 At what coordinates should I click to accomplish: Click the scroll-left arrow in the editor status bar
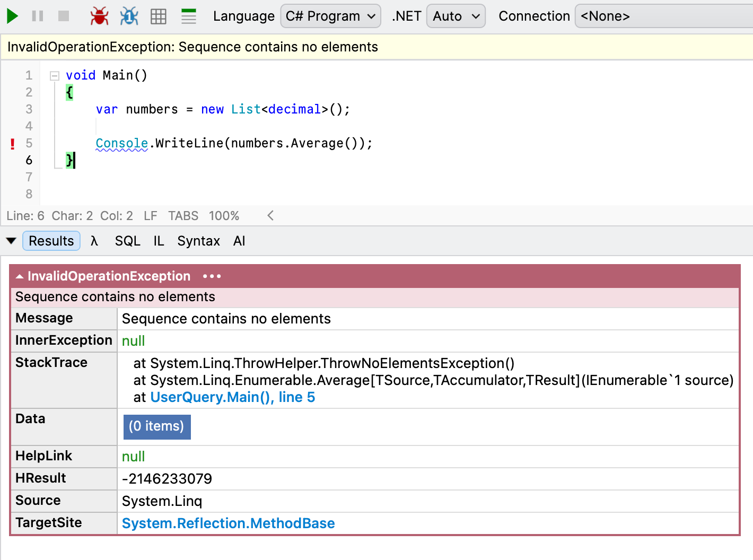[270, 215]
